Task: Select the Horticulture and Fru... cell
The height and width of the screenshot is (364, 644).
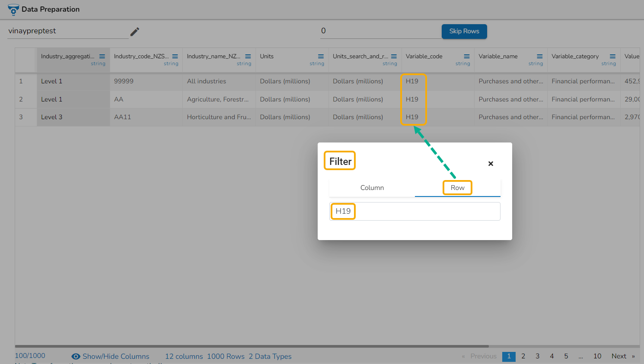Action: (219, 117)
